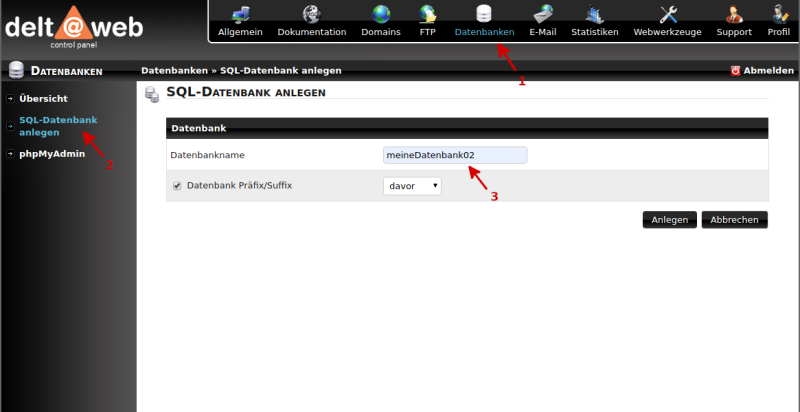Viewport: 800px width, 412px height.
Task: Click the Datenbanken breadcrumb link
Action: pyautogui.click(x=173, y=71)
